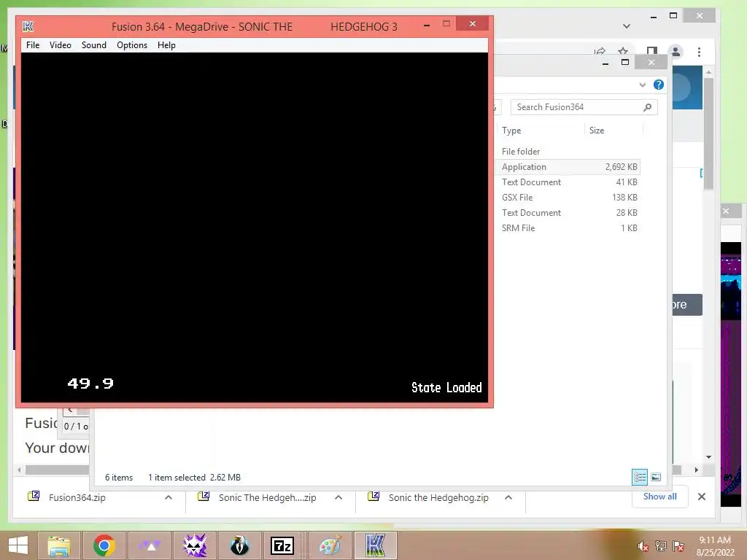Bookmark the page with the star icon
The image size is (747, 560).
623,51
